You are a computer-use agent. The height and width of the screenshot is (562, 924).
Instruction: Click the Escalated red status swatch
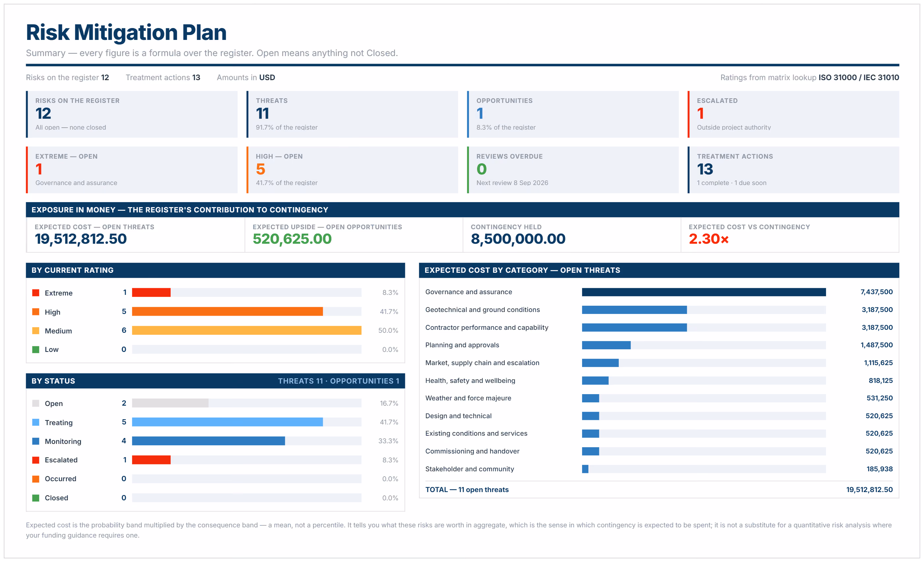point(36,460)
